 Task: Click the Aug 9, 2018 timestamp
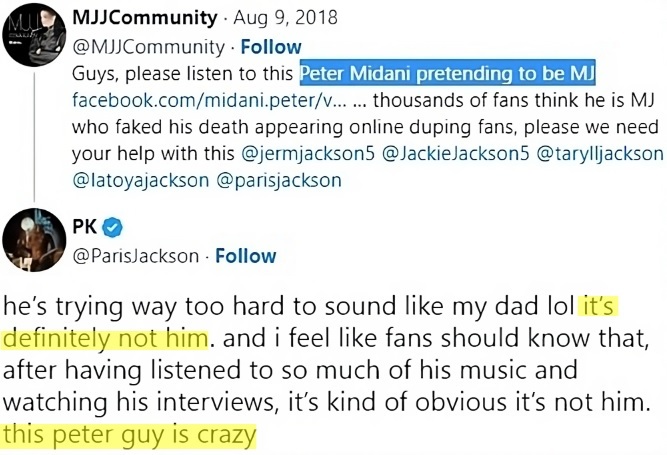pyautogui.click(x=285, y=18)
